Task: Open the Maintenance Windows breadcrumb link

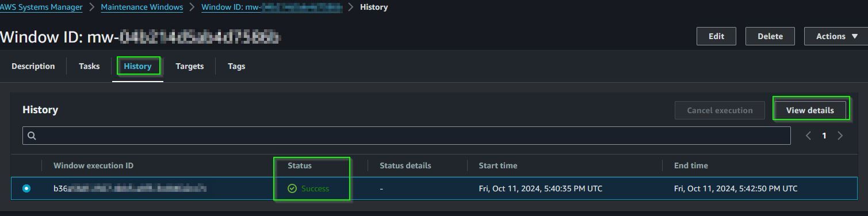Action: click(x=142, y=7)
